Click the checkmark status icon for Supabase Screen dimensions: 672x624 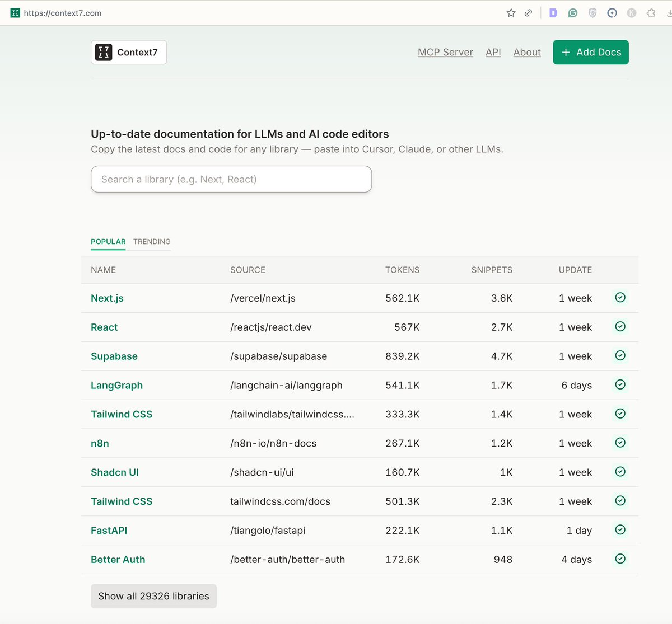pos(620,355)
